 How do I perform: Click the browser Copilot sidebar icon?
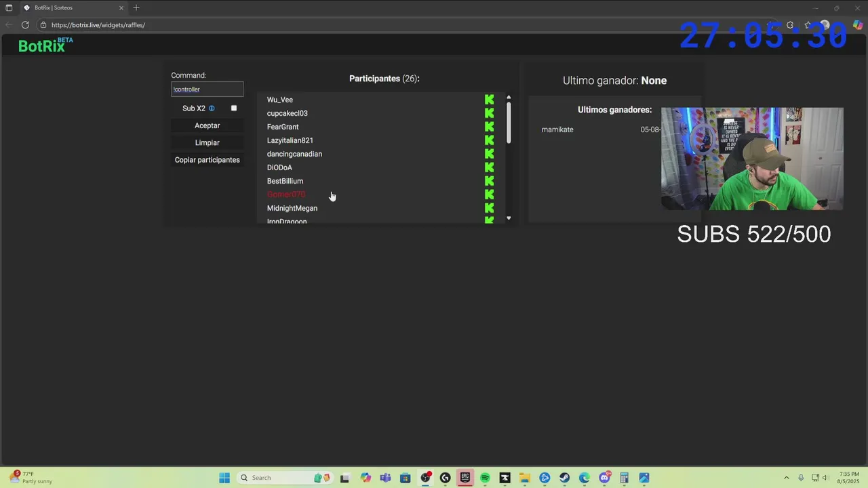[858, 25]
